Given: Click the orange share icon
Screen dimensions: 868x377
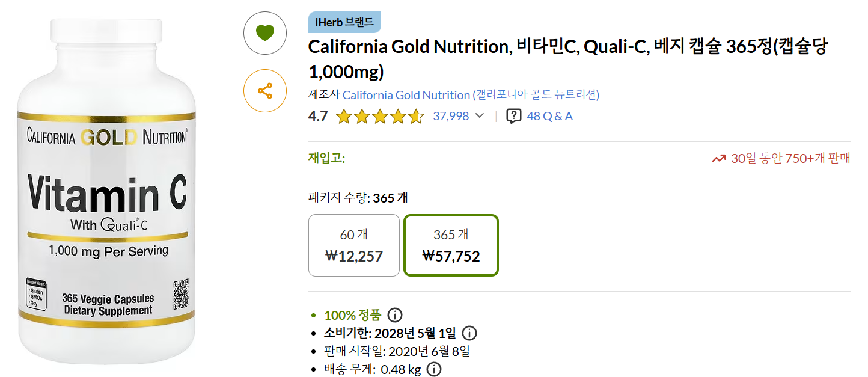Looking at the screenshot, I should [265, 91].
